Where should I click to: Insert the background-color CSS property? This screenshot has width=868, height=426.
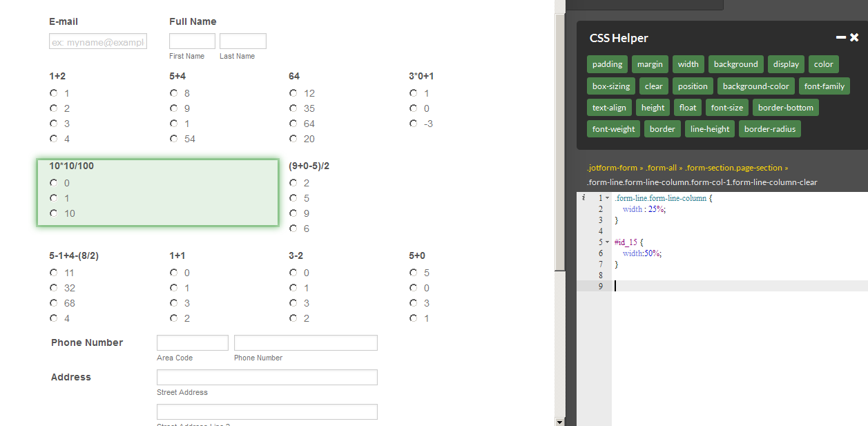pyautogui.click(x=755, y=86)
